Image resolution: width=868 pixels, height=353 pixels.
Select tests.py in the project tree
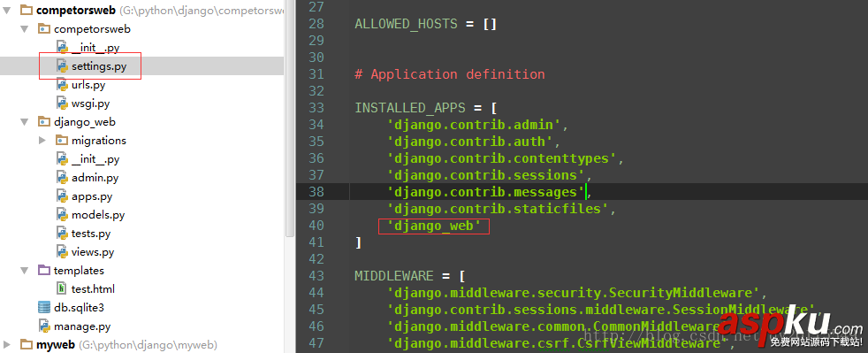click(91, 234)
